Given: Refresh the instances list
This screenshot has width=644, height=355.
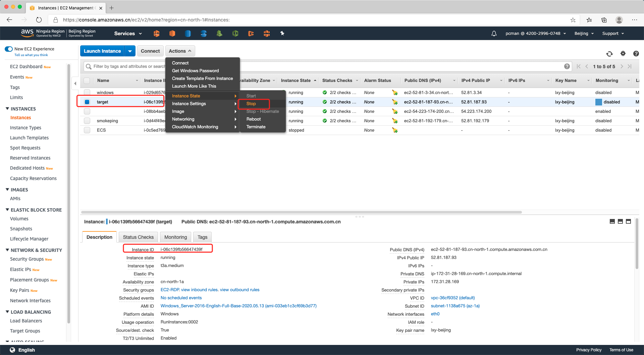Looking at the screenshot, I should point(609,54).
